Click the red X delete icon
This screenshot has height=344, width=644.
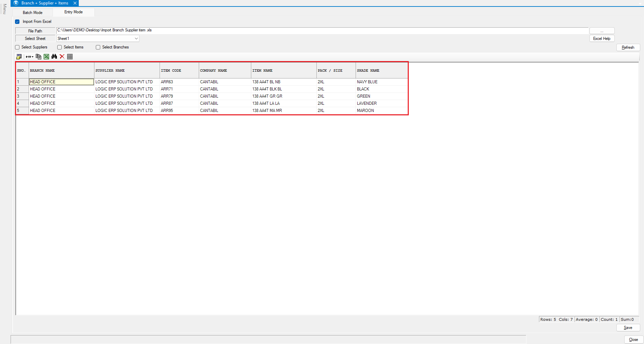(62, 57)
